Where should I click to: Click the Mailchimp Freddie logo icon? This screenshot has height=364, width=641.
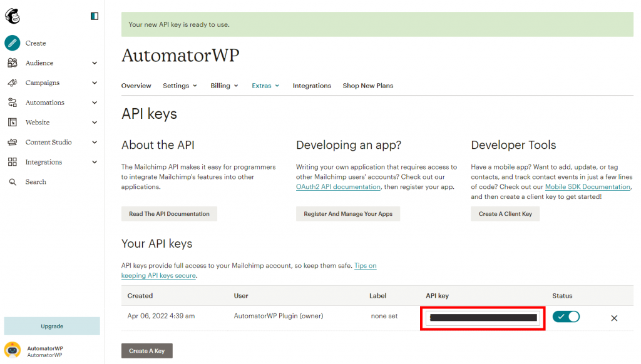tap(13, 16)
